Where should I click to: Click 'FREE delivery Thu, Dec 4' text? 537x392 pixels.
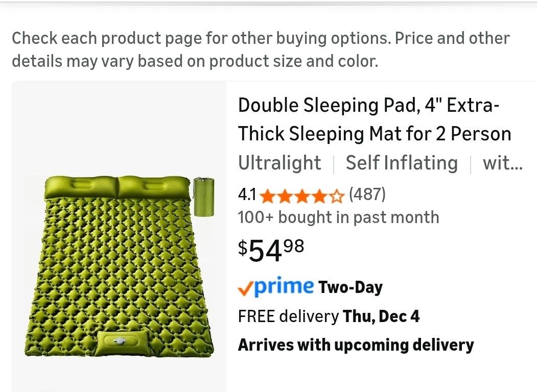329,316
